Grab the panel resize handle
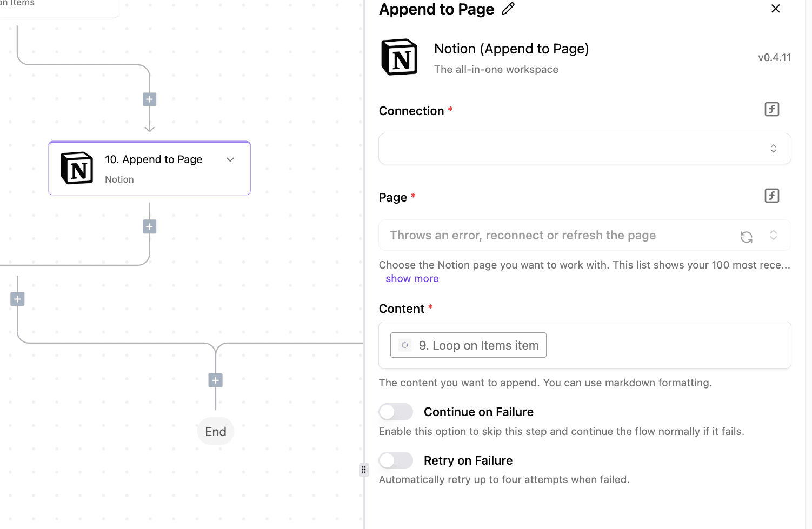812x529 pixels. click(x=364, y=470)
